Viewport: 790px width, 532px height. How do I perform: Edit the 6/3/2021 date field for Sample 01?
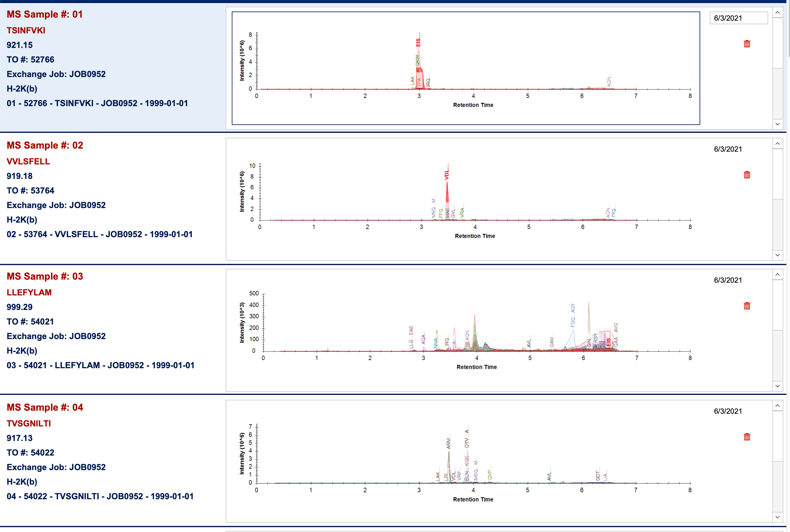tap(738, 18)
